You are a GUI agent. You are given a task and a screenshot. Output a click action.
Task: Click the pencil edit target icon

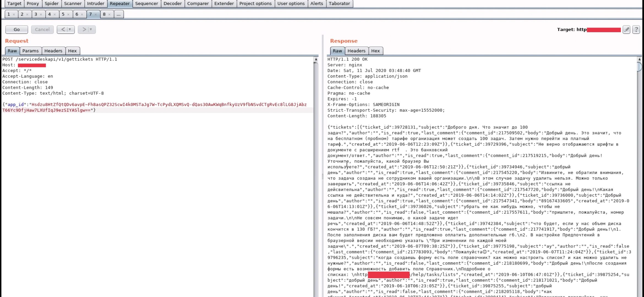coord(626,29)
